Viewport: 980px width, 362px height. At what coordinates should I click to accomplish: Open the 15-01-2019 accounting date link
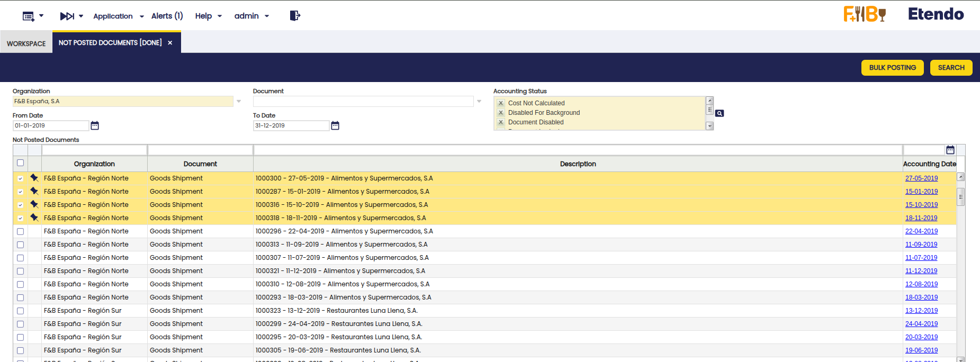point(921,192)
